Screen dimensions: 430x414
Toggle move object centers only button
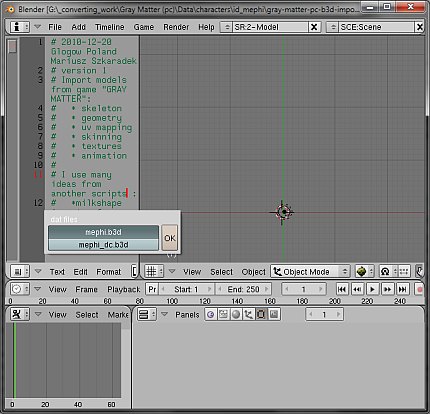coord(404,272)
